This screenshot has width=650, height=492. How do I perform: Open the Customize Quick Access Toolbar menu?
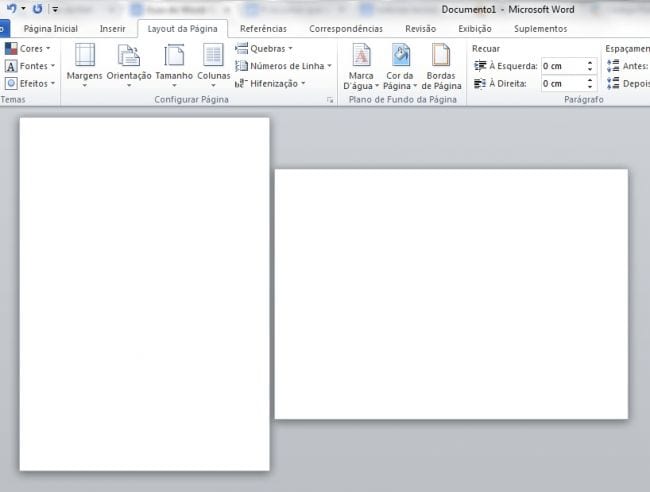tap(55, 9)
